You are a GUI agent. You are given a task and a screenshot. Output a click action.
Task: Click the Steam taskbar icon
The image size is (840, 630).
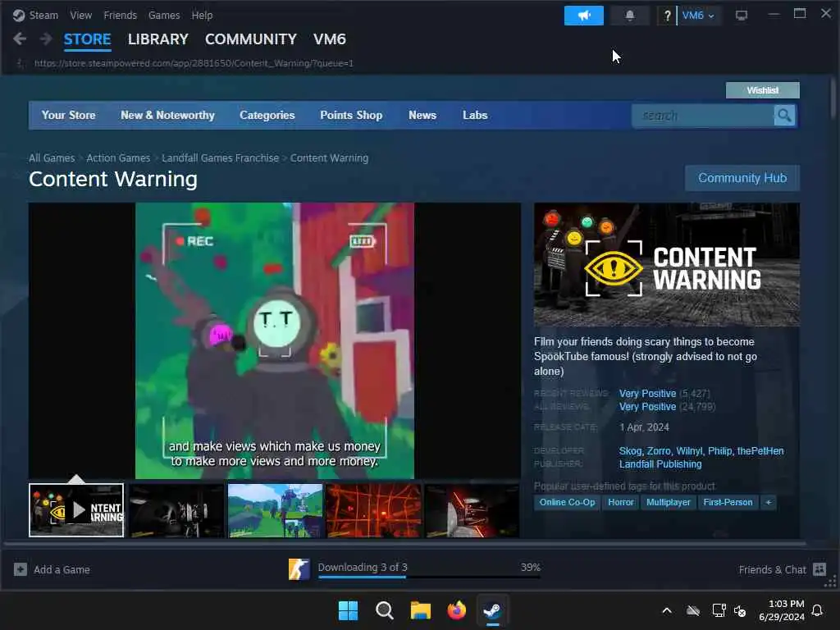coord(493,610)
